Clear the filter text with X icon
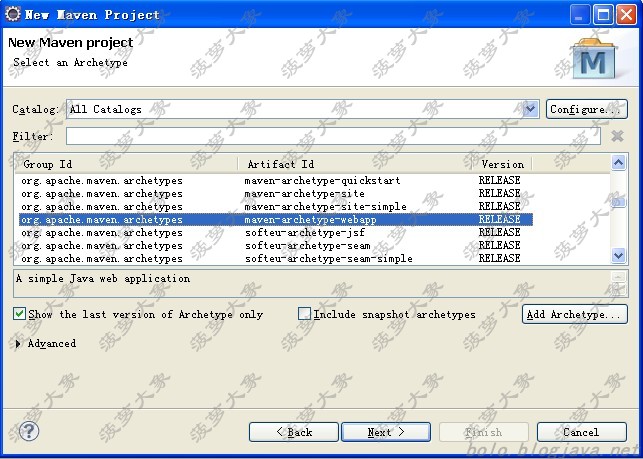The width and height of the screenshot is (643, 459). 617,136
